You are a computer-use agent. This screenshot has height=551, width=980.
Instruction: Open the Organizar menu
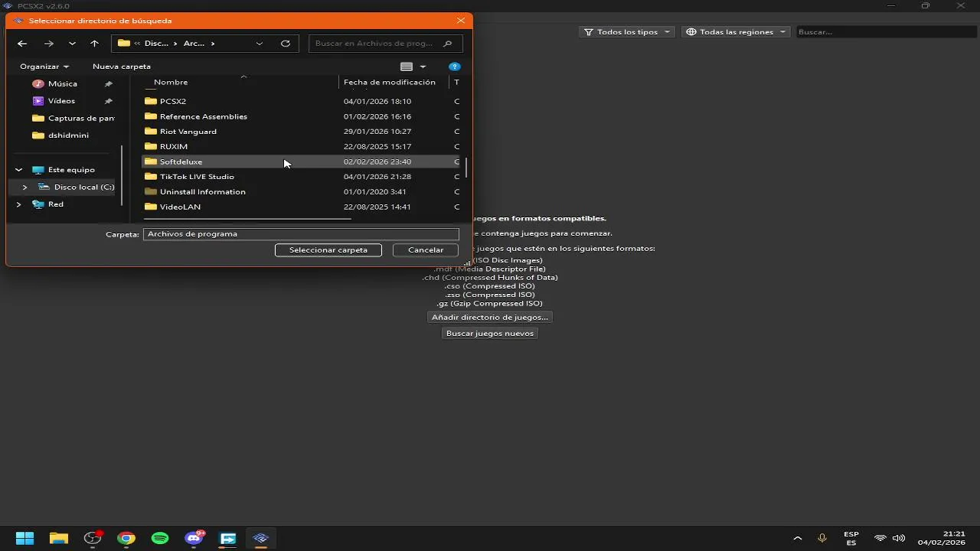(44, 67)
